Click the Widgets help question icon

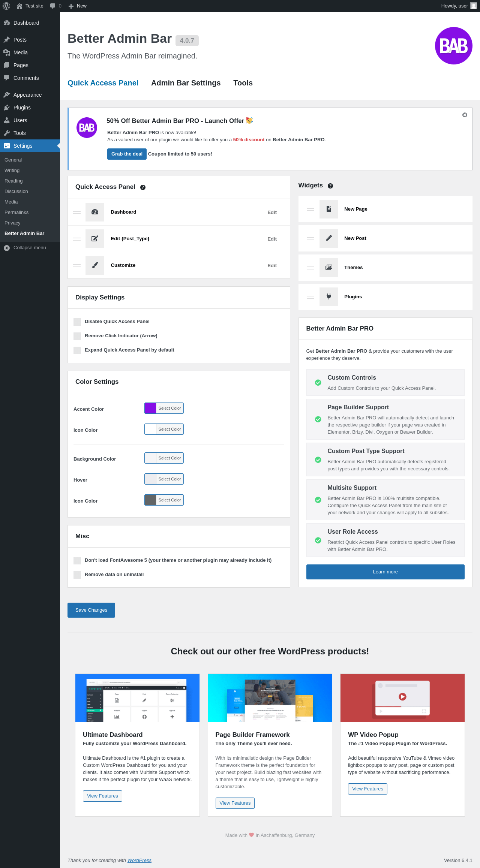point(330,186)
